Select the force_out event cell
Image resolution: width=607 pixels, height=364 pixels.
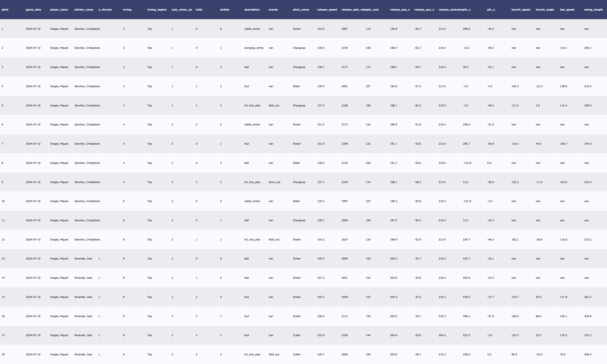click(274, 182)
